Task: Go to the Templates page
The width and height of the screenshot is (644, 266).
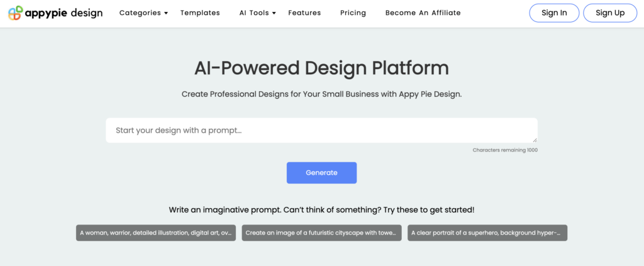Action: pos(200,13)
